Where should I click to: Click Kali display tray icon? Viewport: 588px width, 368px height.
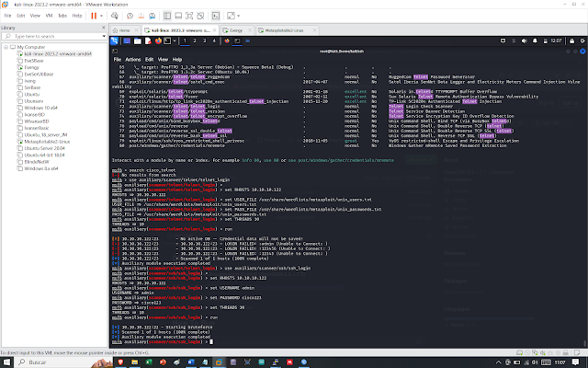(x=503, y=40)
